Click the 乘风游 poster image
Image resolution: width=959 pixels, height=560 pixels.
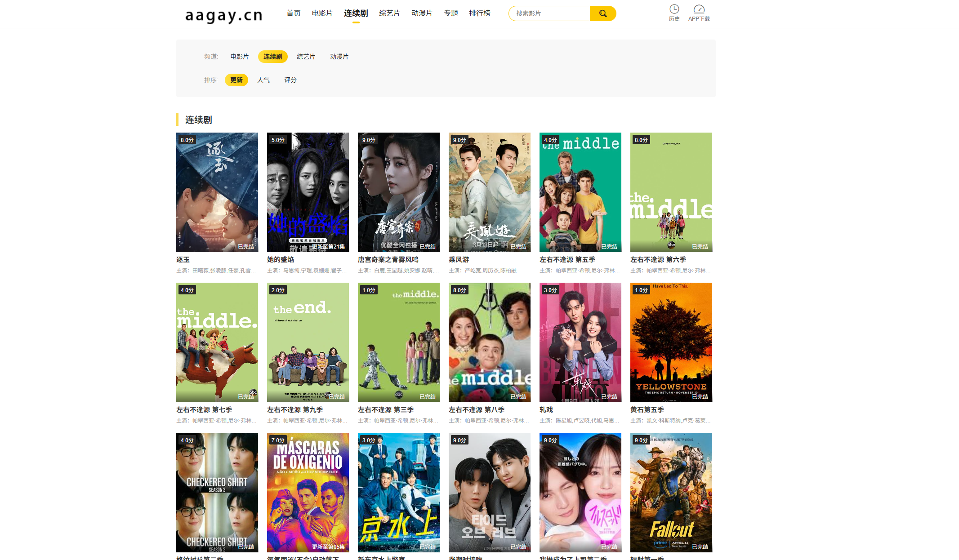point(489,192)
